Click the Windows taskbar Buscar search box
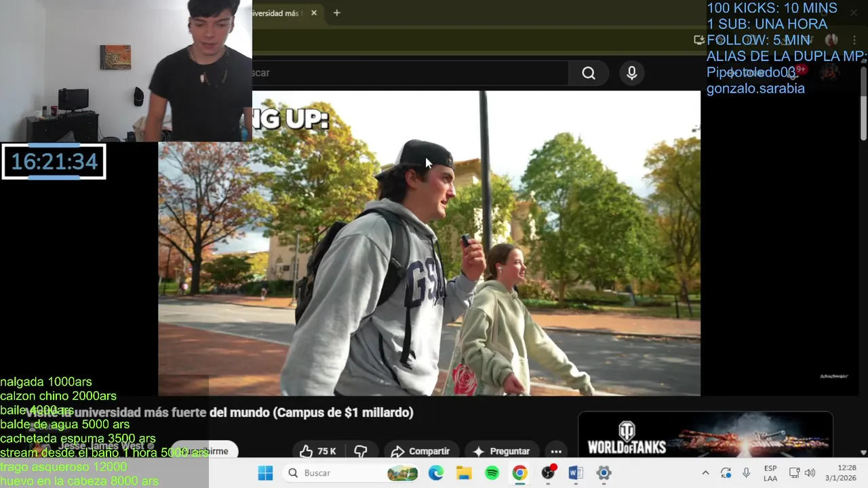Screen dimensions: 868x488 351,473
